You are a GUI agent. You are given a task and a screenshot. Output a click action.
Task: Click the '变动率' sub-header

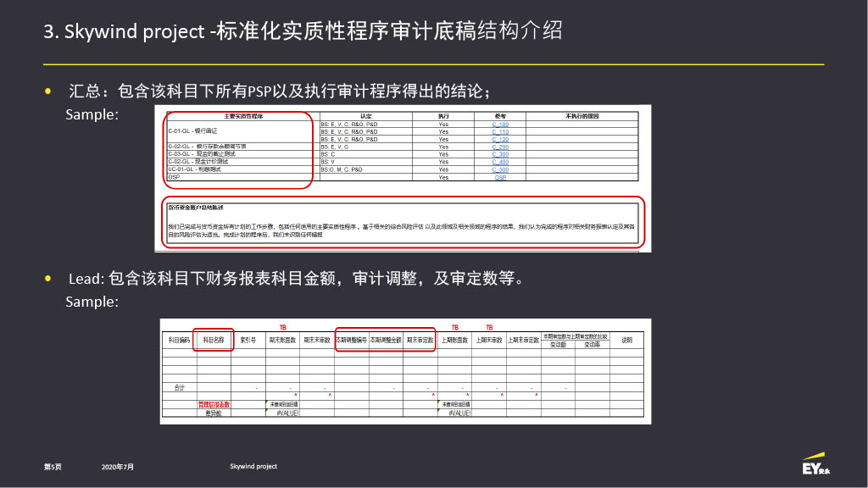click(593, 345)
